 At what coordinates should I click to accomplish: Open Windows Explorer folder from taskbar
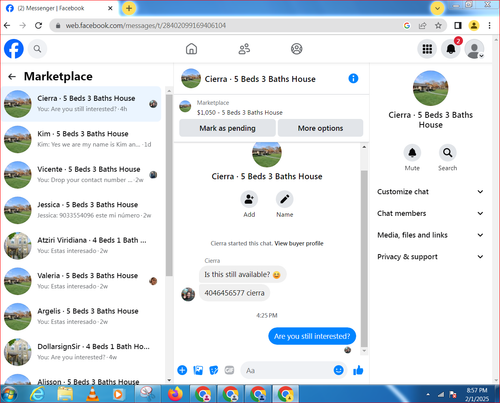coord(65,394)
